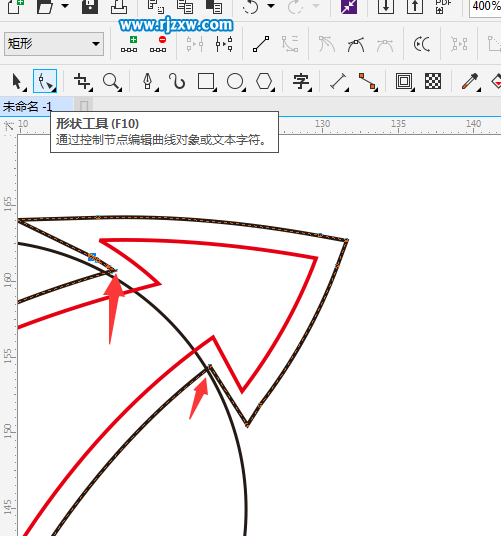The image size is (501, 536).
Task: Select the Rectangle tool
Action: tap(207, 81)
